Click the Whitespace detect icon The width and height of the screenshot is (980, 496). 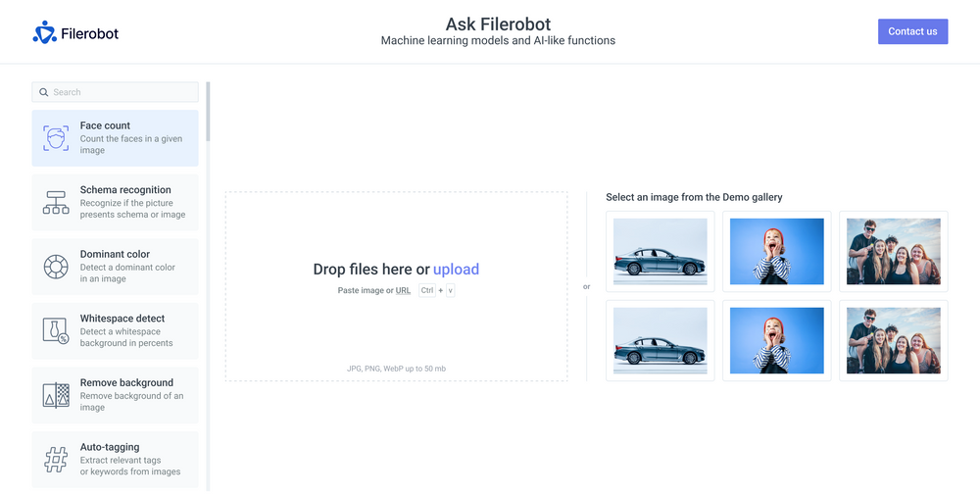pos(56,331)
